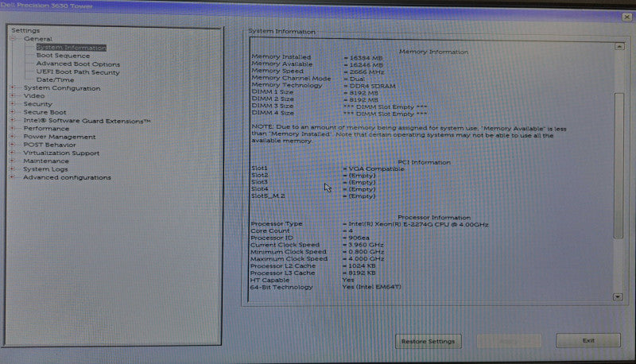The height and width of the screenshot is (364, 636).
Task: Open System Logs category
Action: [45, 169]
